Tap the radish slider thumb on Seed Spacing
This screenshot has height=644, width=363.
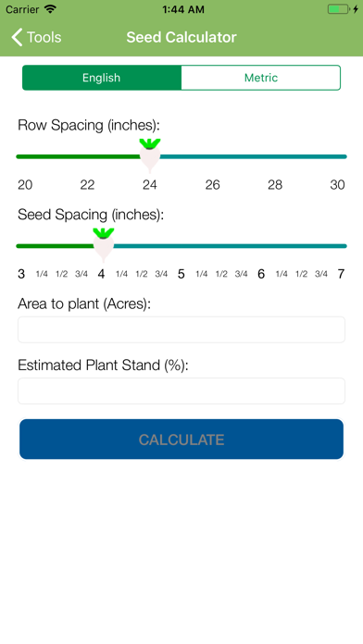103,245
